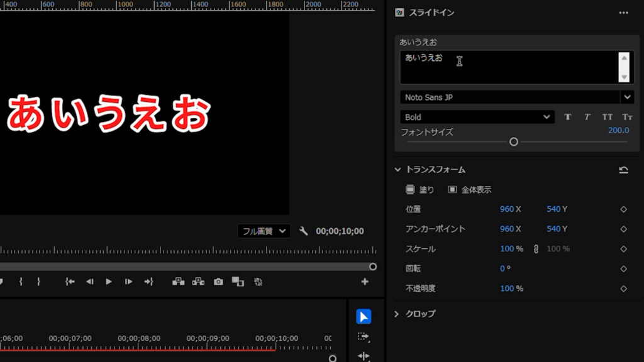Click the Play button in the monitor

click(109, 282)
